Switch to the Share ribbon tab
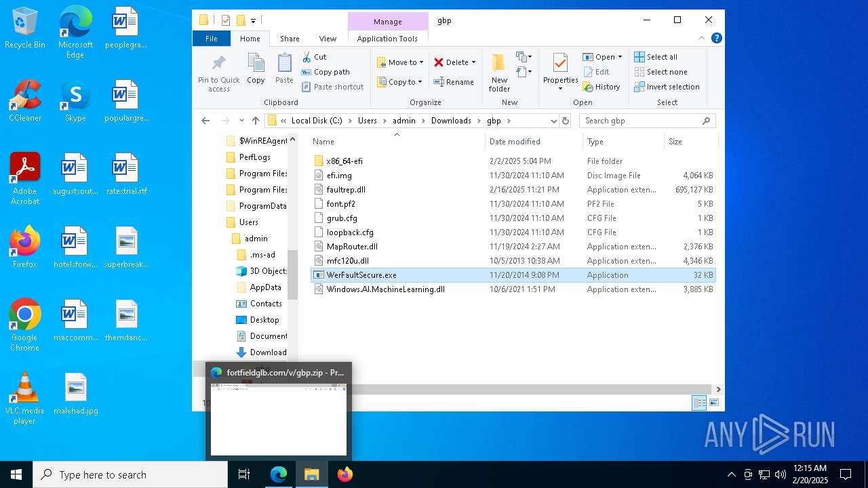Screen dimensions: 868x488 pos(290,39)
